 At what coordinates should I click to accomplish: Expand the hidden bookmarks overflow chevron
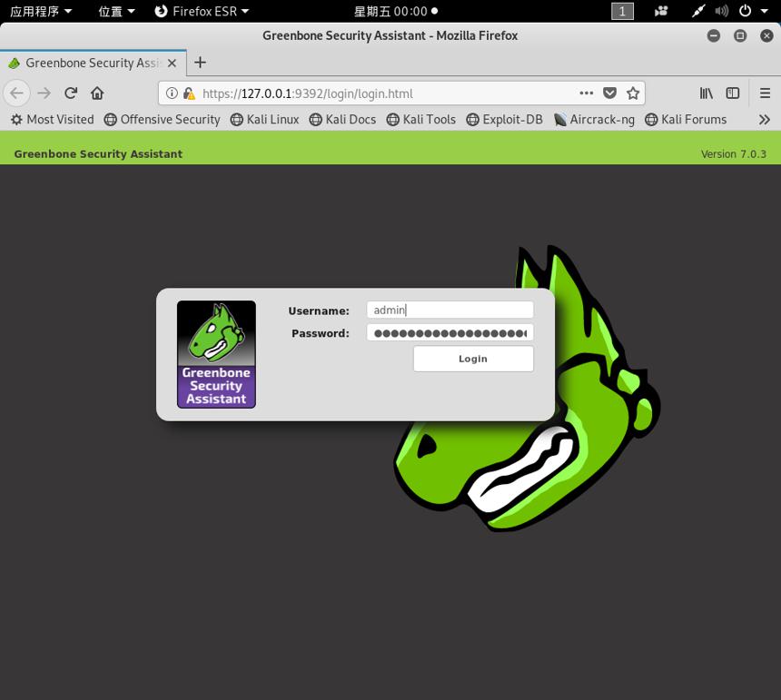tap(764, 120)
